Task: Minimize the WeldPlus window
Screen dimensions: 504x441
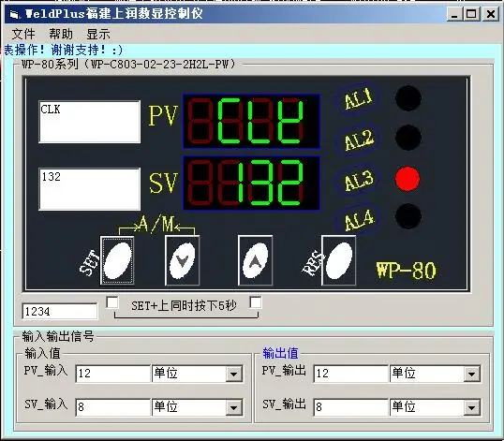Action: tap(454, 14)
